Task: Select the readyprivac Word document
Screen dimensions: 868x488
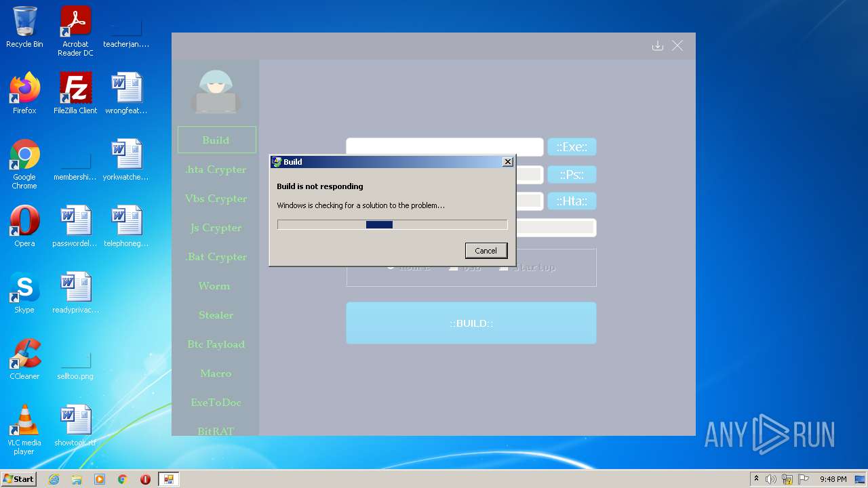Action: [75, 293]
